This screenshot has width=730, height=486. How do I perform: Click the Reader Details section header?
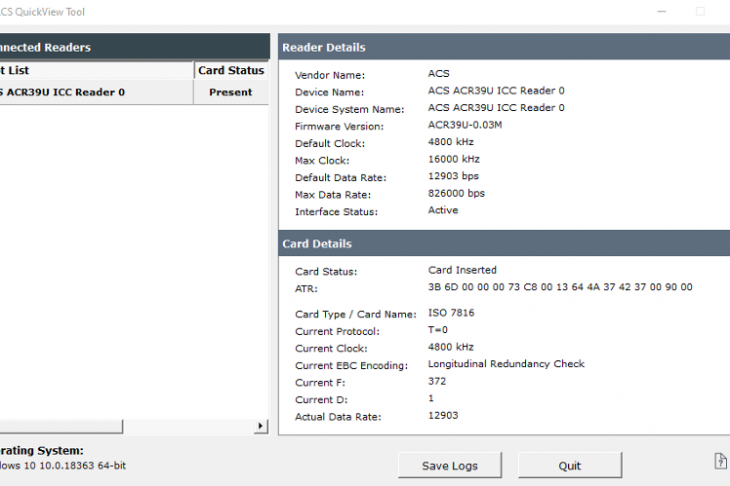point(504,47)
